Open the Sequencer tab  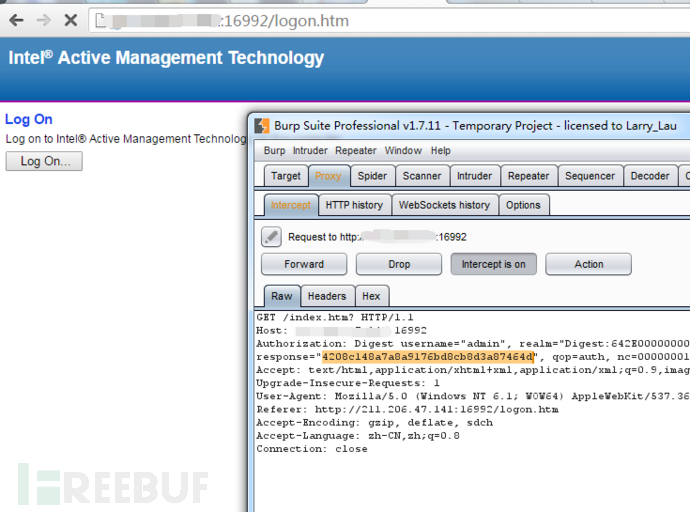pyautogui.click(x=590, y=176)
